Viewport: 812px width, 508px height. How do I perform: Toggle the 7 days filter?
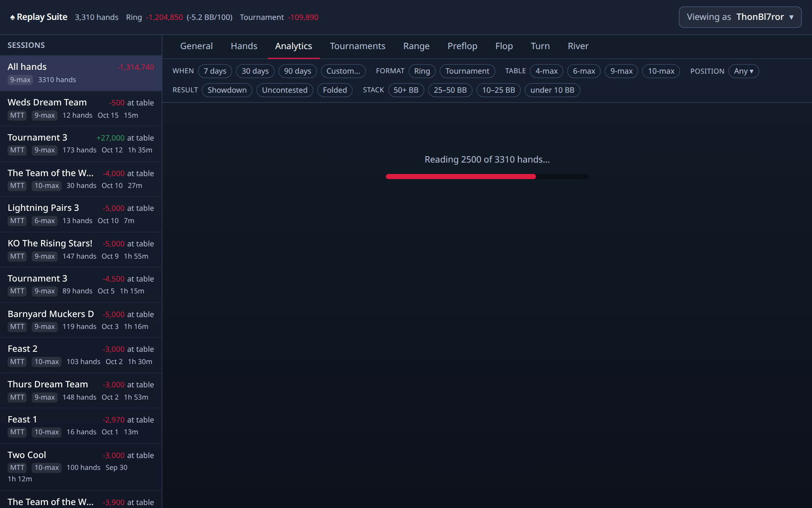215,71
